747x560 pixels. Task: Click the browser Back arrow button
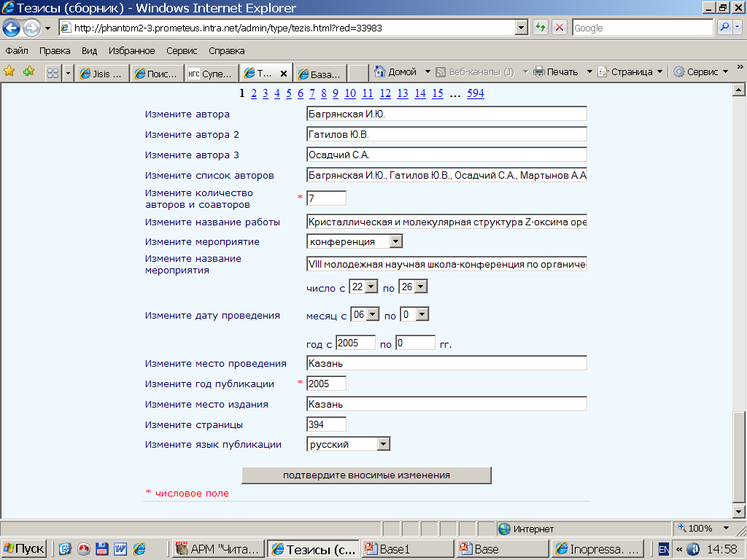pyautogui.click(x=12, y=28)
